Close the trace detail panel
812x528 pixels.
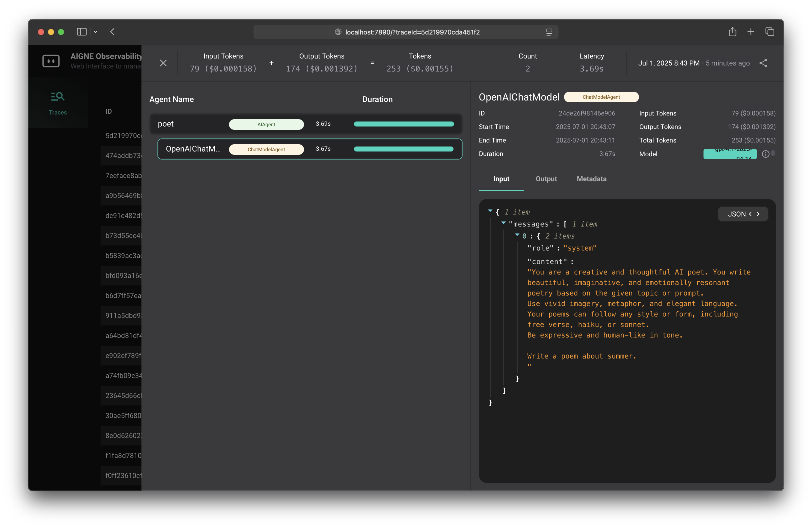[163, 63]
